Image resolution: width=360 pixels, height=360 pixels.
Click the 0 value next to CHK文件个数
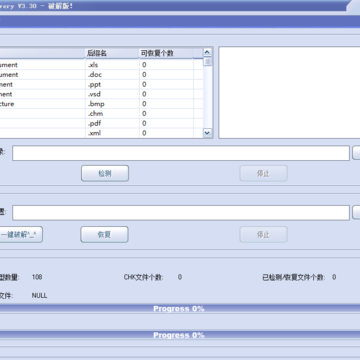(180, 277)
